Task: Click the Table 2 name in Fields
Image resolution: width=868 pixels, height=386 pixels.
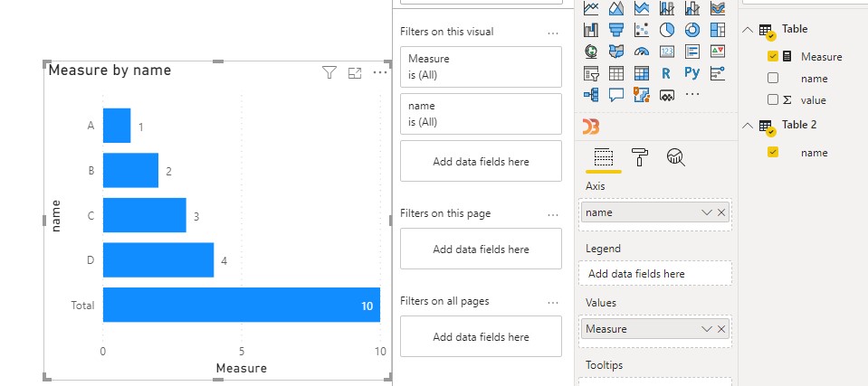Action: click(799, 125)
